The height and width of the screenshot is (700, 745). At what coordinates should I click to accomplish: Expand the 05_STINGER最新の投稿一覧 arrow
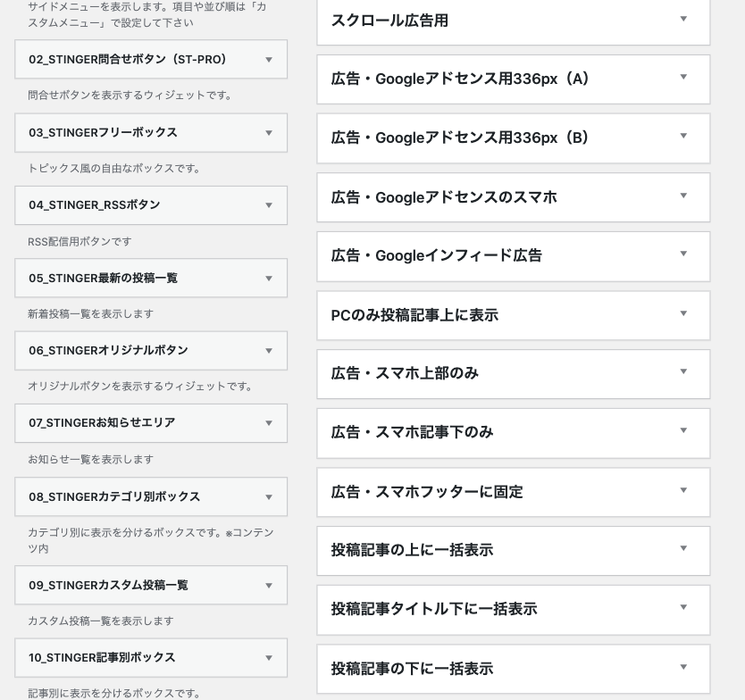[x=269, y=279]
